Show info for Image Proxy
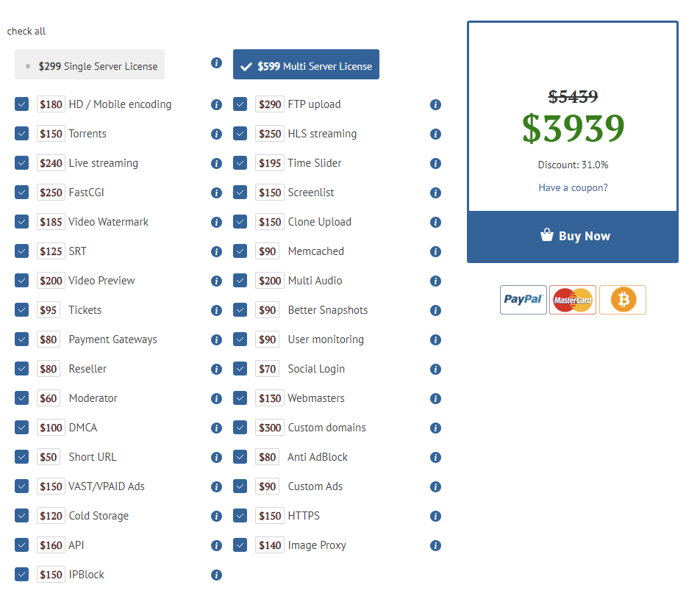Image resolution: width=700 pixels, height=593 pixels. click(x=435, y=545)
